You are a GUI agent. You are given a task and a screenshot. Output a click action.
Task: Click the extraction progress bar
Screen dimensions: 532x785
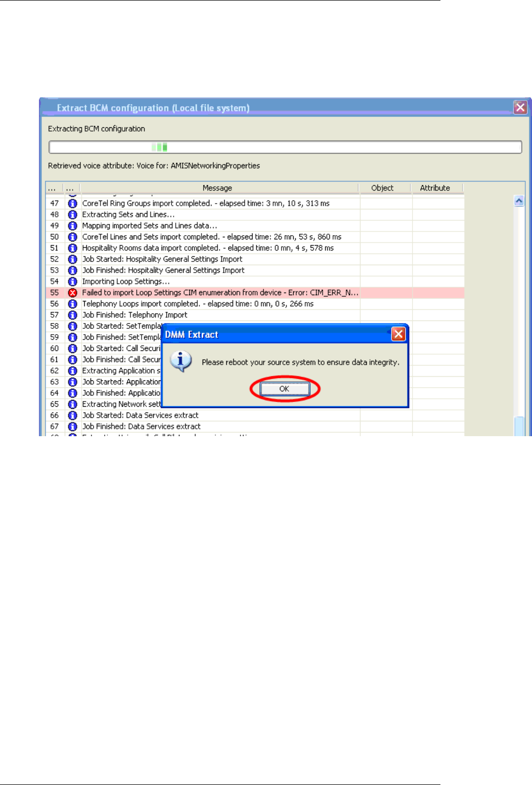click(x=285, y=147)
